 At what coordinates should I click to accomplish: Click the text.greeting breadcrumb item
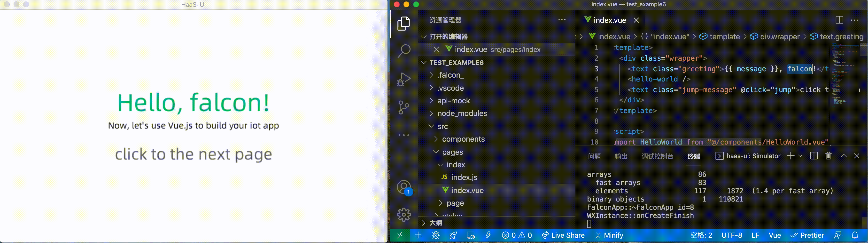pyautogui.click(x=837, y=36)
